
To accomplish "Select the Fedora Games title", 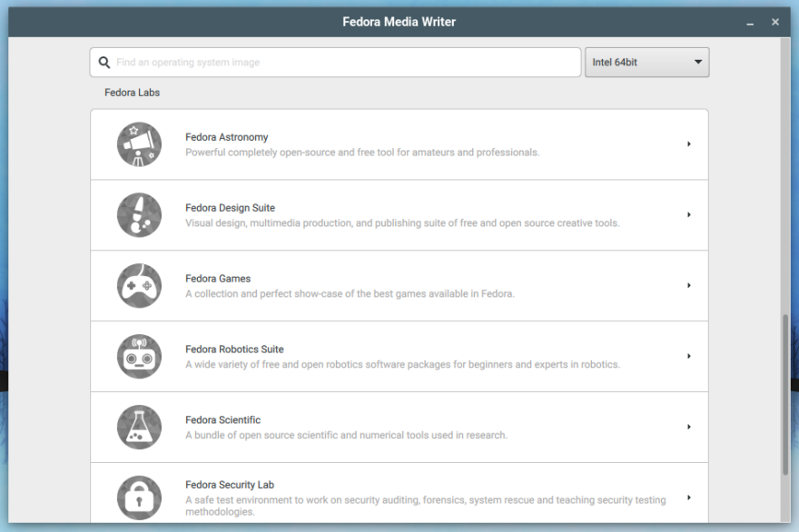I will click(x=218, y=279).
